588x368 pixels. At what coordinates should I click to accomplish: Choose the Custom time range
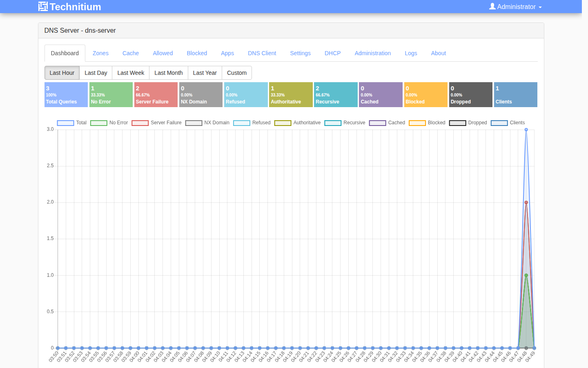tap(237, 73)
